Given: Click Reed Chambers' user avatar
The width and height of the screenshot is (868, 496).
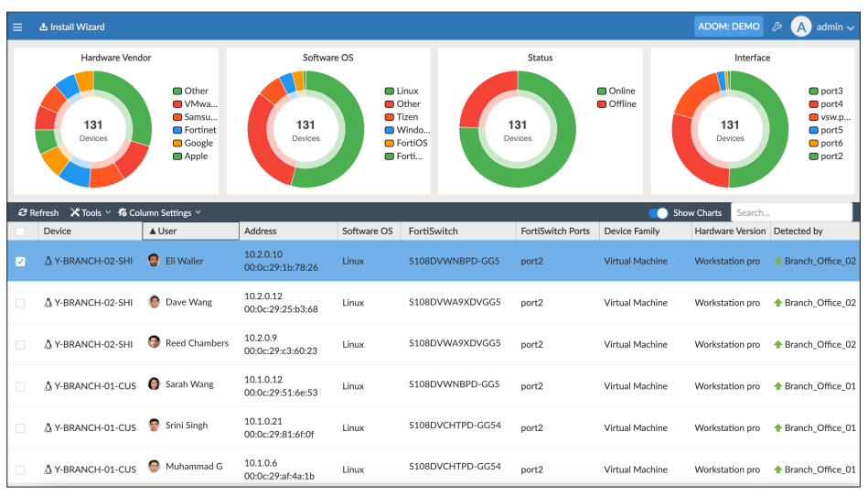Looking at the screenshot, I should [154, 342].
